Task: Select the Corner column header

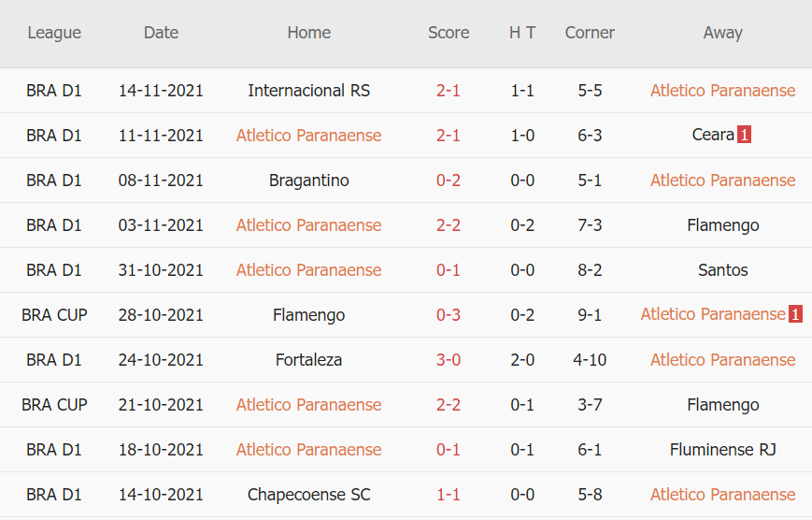Action: tap(590, 33)
